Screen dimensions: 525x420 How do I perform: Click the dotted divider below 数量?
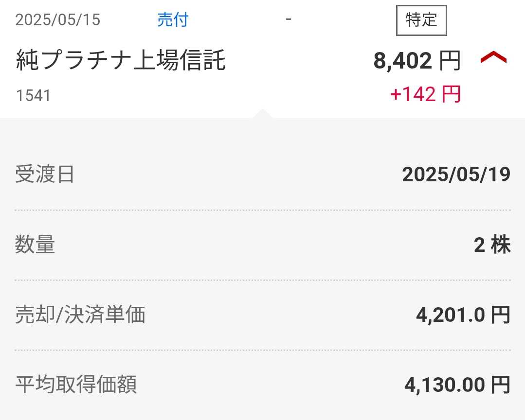tap(263, 280)
